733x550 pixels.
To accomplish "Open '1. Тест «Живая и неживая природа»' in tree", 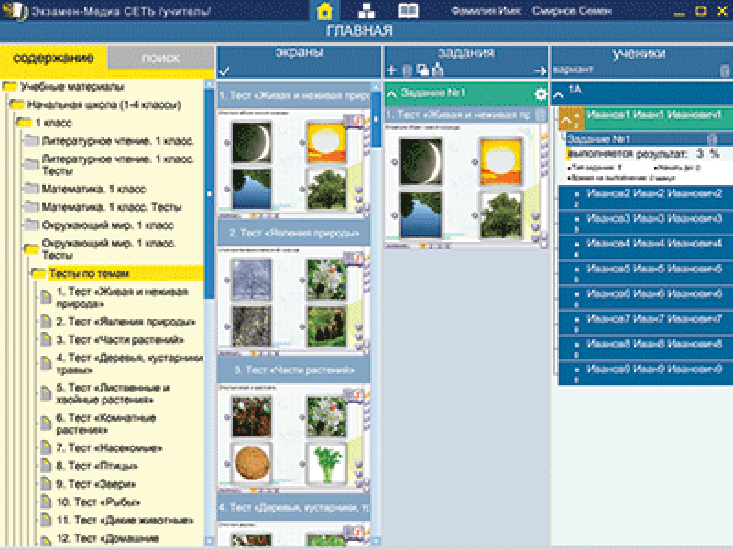I will click(122, 298).
